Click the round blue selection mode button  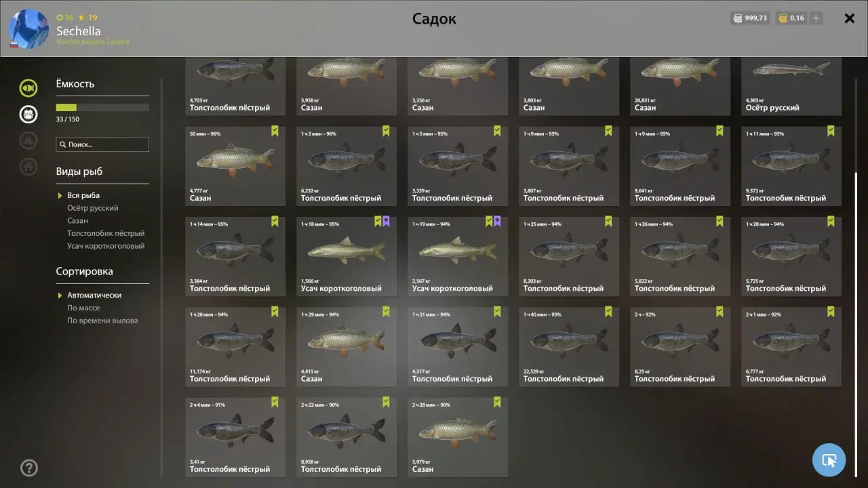(829, 460)
